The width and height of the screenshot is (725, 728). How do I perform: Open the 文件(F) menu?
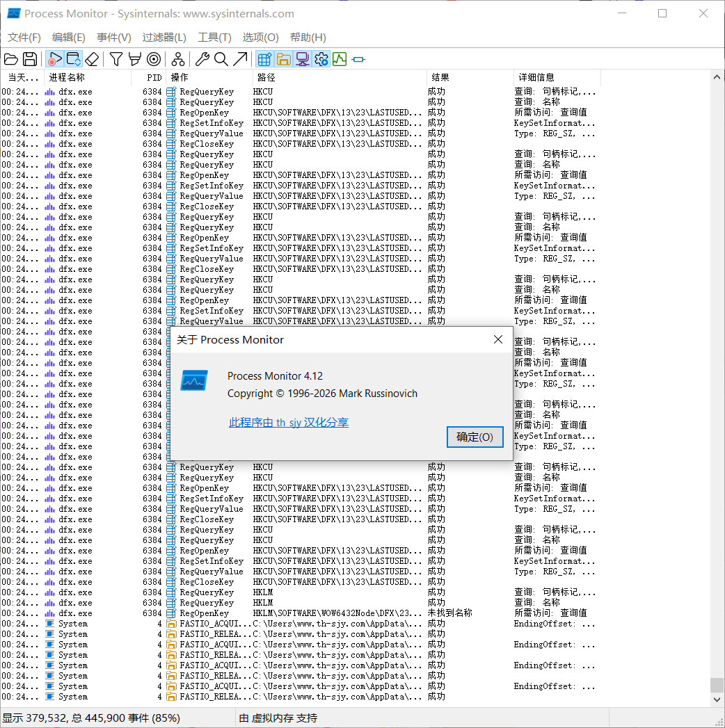click(x=24, y=38)
